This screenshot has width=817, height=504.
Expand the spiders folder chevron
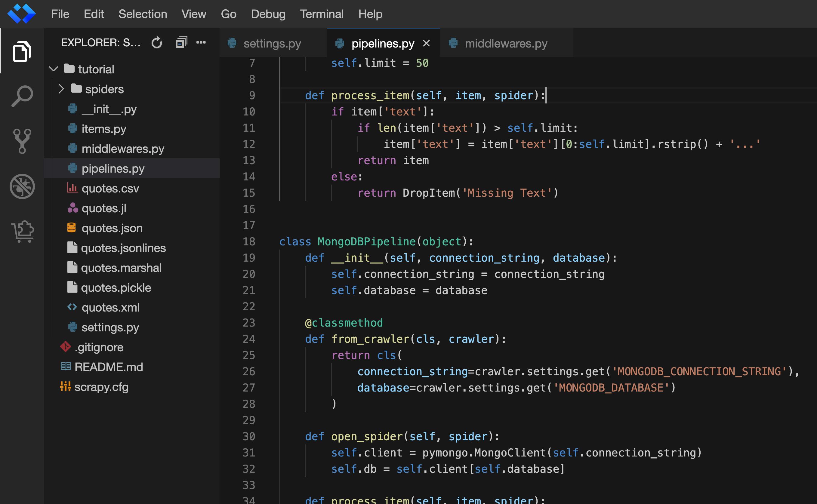tap(61, 89)
